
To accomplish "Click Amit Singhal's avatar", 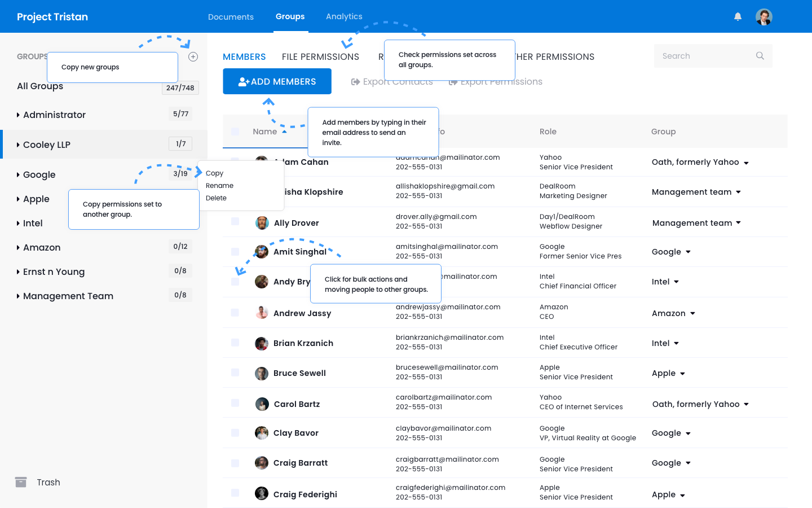I will (262, 252).
